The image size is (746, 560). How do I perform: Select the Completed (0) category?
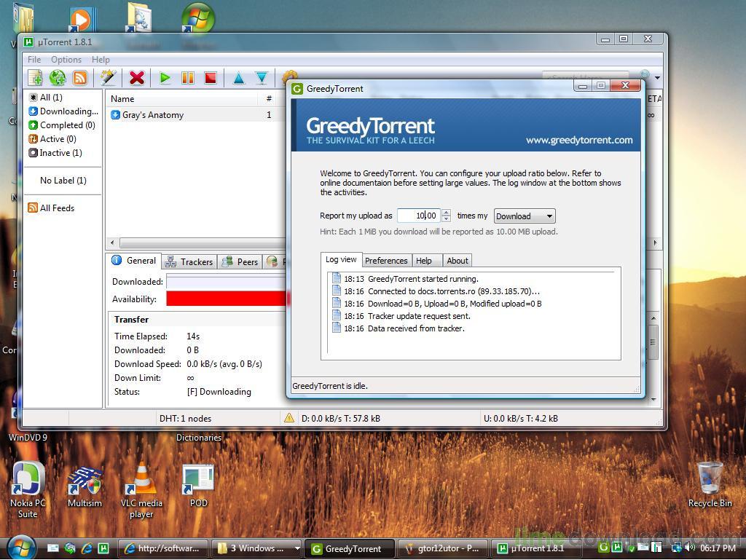tap(66, 125)
